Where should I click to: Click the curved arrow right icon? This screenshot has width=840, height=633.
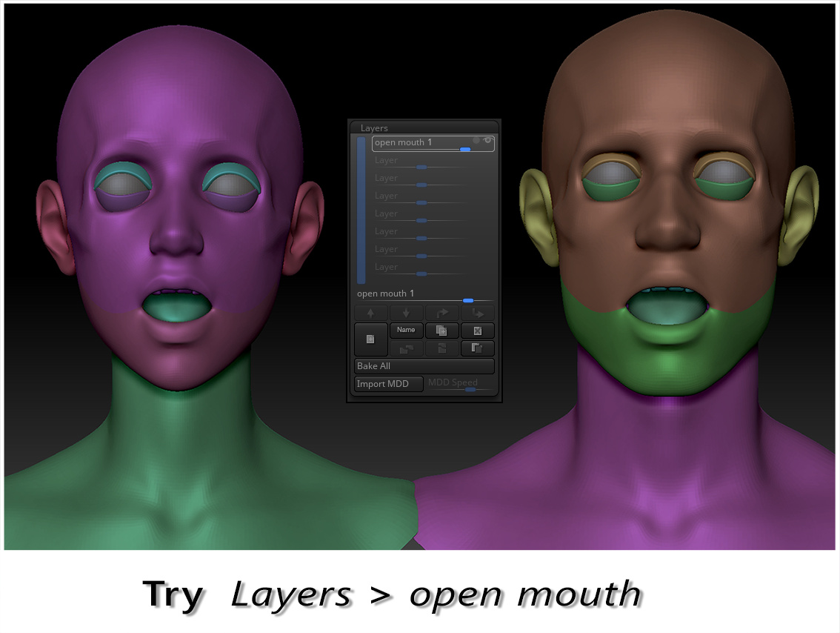pos(441,313)
